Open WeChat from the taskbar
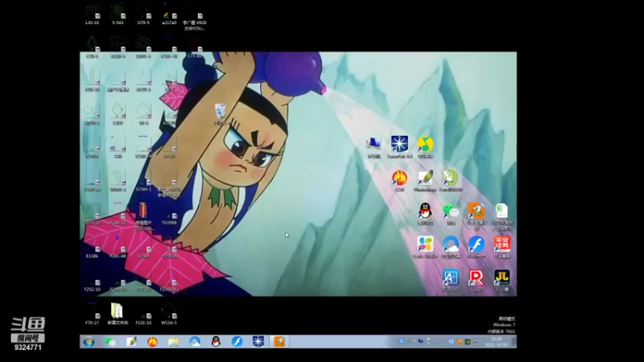Viewport: 644px width, 362px height. (110, 341)
